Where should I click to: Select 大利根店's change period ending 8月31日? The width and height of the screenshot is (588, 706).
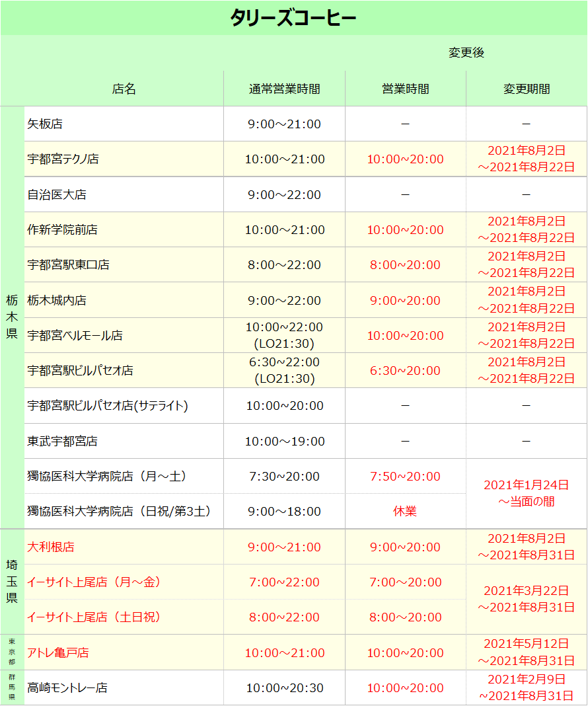[x=527, y=547]
